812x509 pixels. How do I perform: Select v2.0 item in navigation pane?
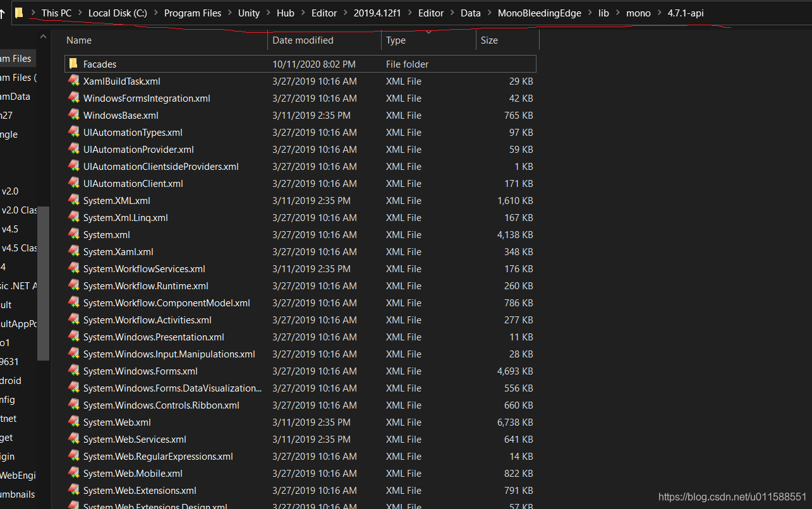pyautogui.click(x=9, y=191)
